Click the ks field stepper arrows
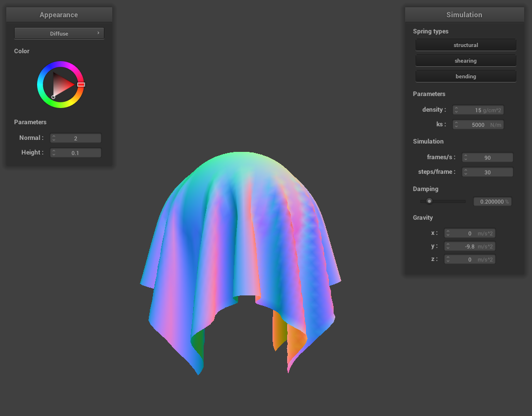The image size is (532, 416). [456, 125]
